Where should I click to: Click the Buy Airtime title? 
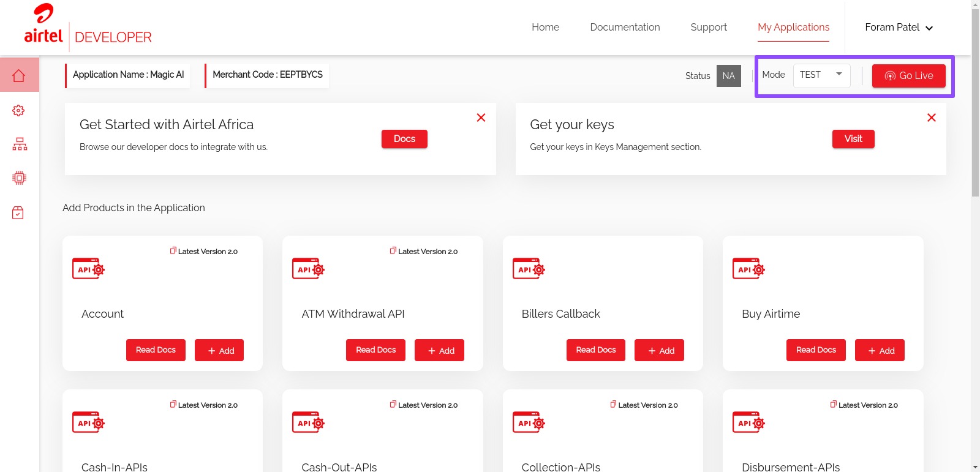click(x=771, y=314)
